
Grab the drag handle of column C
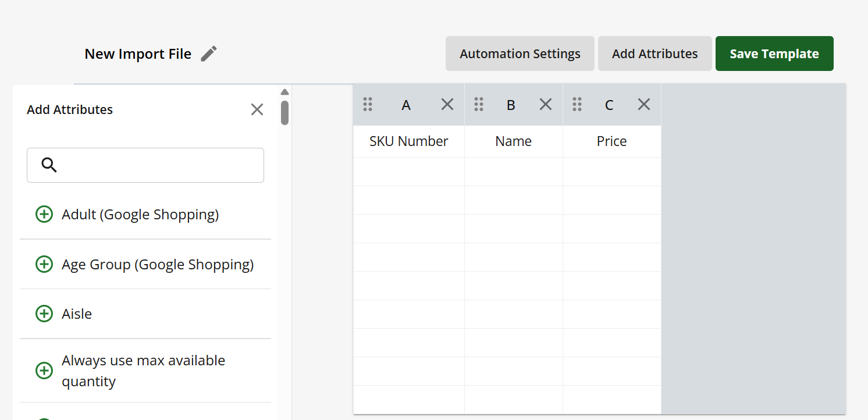pos(577,104)
